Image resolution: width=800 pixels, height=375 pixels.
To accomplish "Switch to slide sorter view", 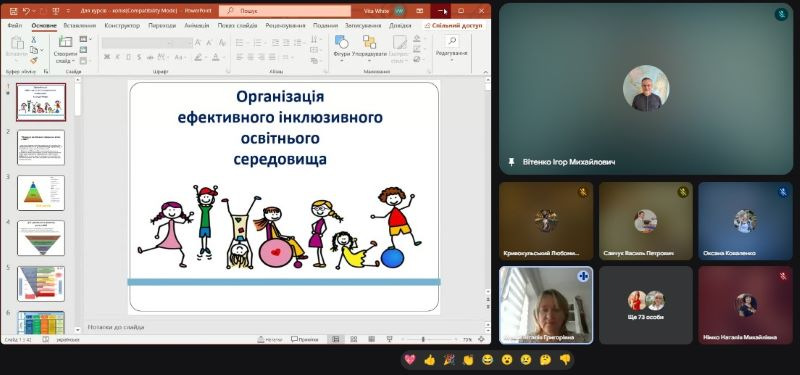I will coord(353,339).
